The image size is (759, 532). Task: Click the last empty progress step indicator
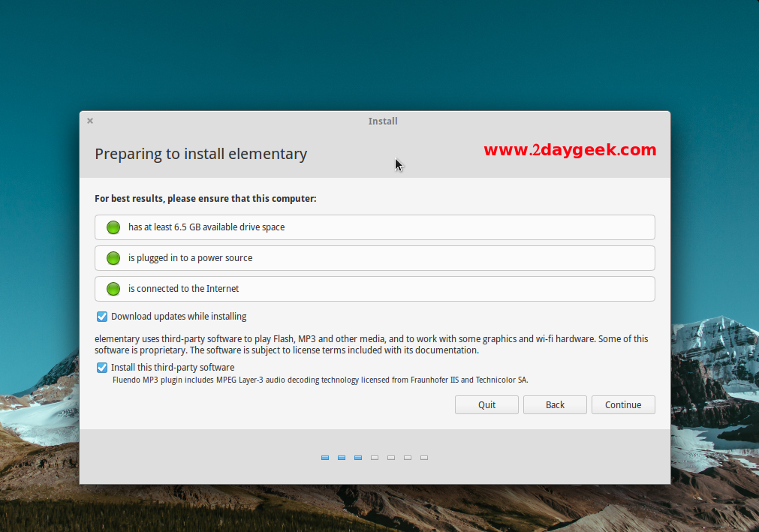click(424, 458)
